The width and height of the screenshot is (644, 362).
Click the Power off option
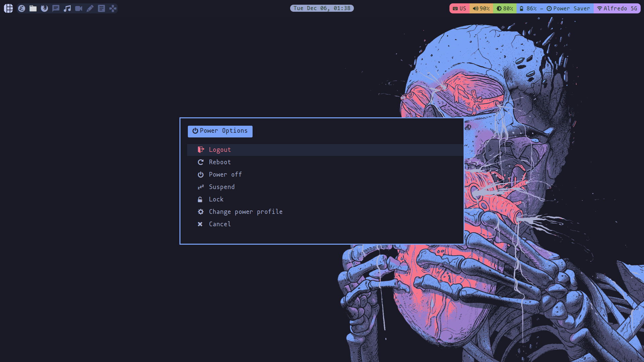[x=225, y=174]
